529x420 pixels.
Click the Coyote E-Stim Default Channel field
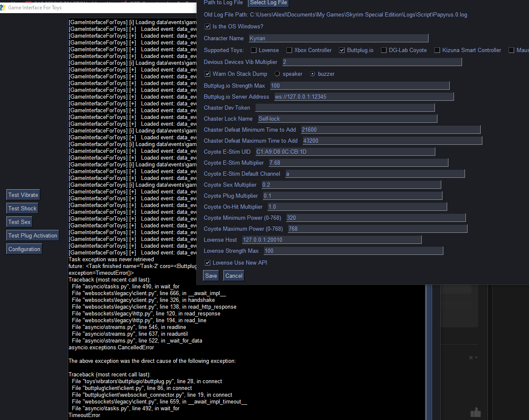tap(375, 174)
